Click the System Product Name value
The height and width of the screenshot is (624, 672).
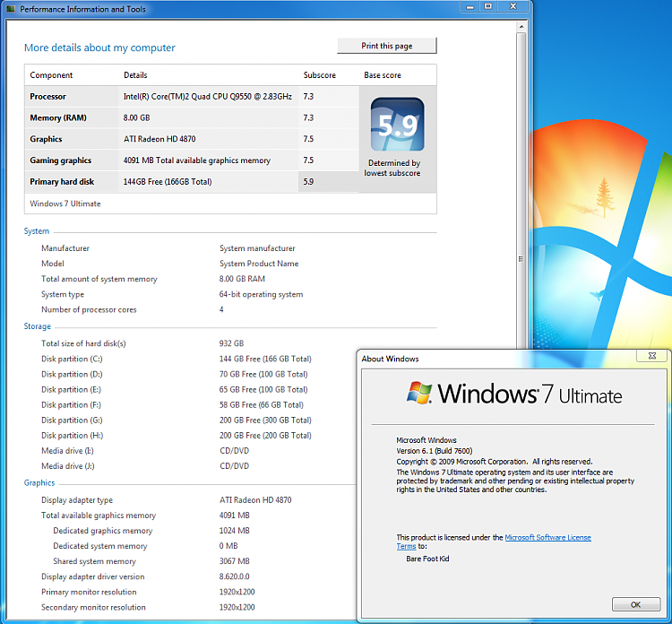[259, 264]
